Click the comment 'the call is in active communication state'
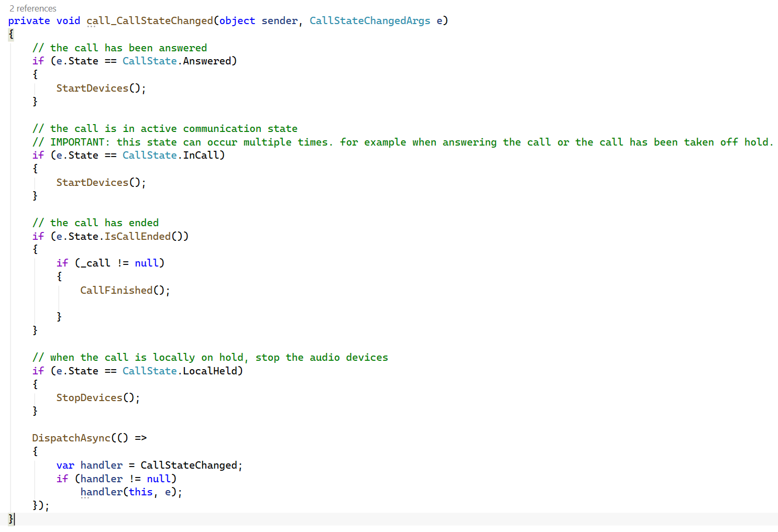Image resolution: width=778 pixels, height=532 pixels. (x=165, y=128)
